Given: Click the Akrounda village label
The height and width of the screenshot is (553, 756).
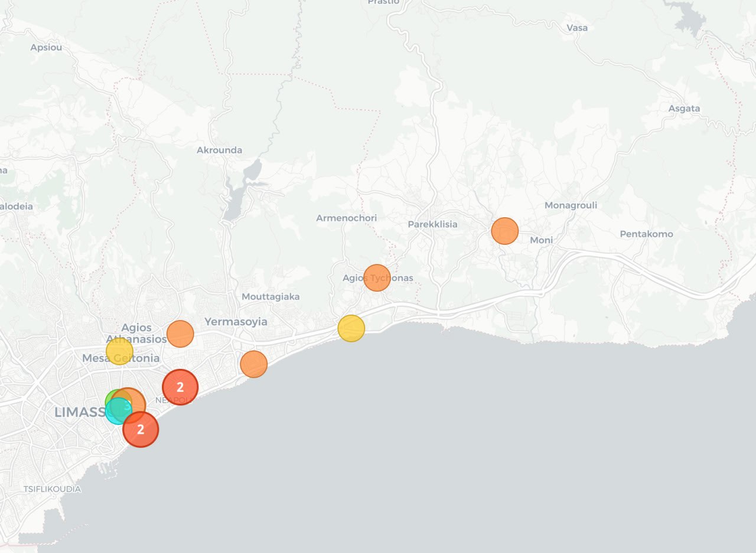Looking at the screenshot, I should (x=219, y=150).
